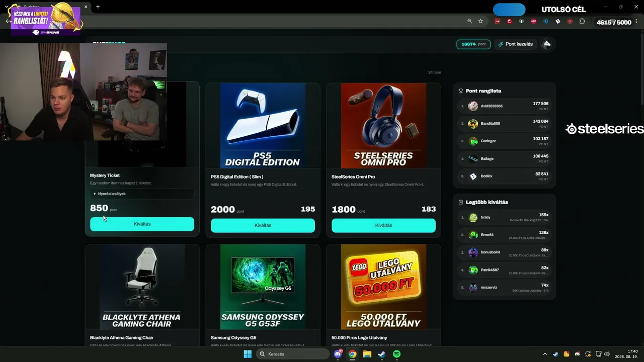Open File Explorer from the taskbar

pyautogui.click(x=367, y=354)
